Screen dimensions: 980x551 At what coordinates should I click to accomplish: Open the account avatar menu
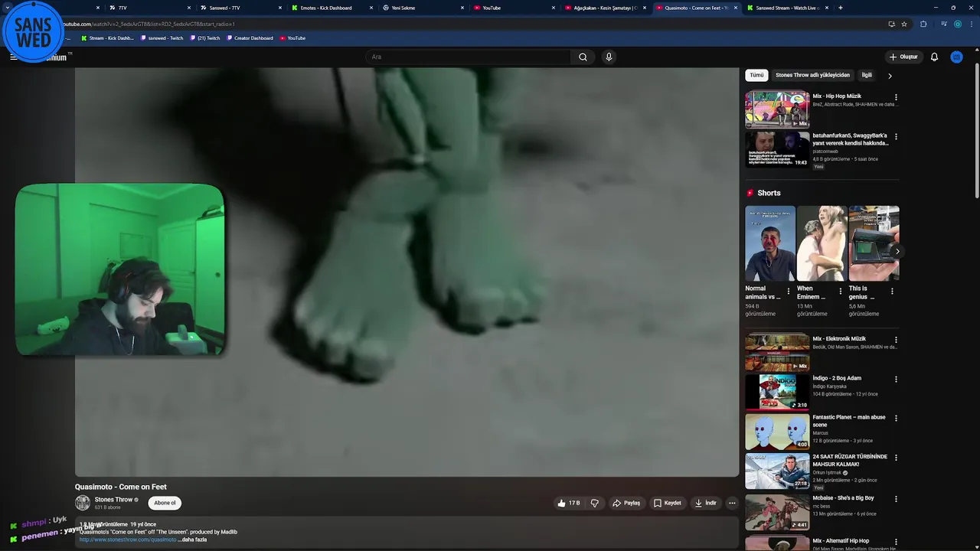click(956, 57)
